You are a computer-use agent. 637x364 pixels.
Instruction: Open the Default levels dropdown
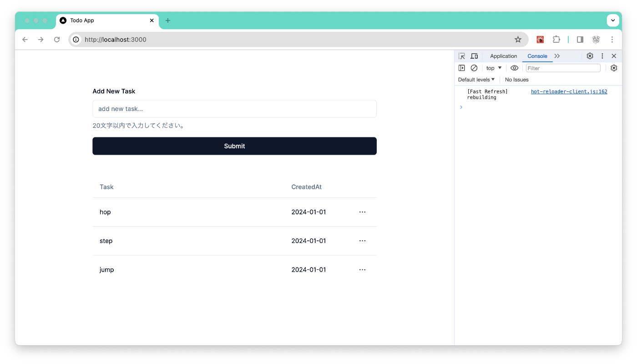click(476, 80)
